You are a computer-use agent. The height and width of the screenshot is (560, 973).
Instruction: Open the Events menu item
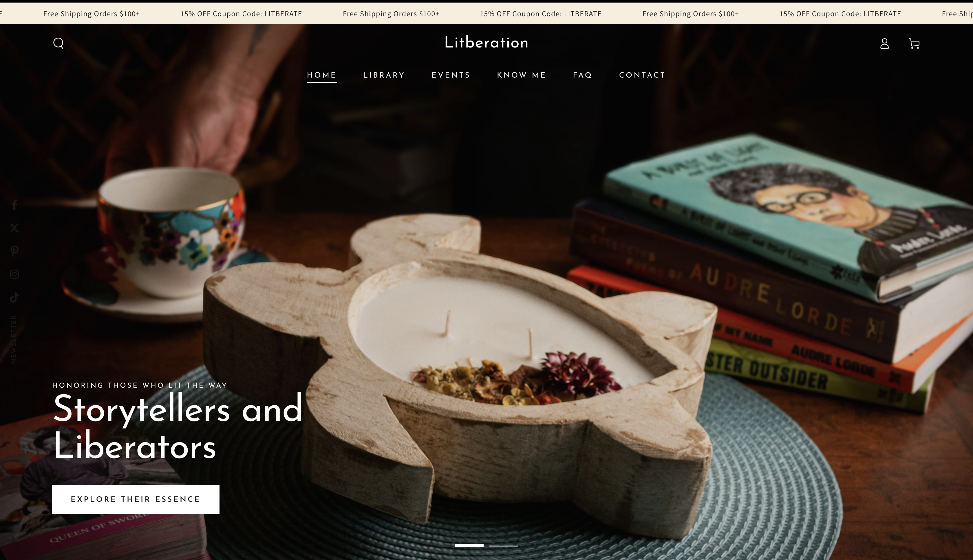pyautogui.click(x=451, y=75)
